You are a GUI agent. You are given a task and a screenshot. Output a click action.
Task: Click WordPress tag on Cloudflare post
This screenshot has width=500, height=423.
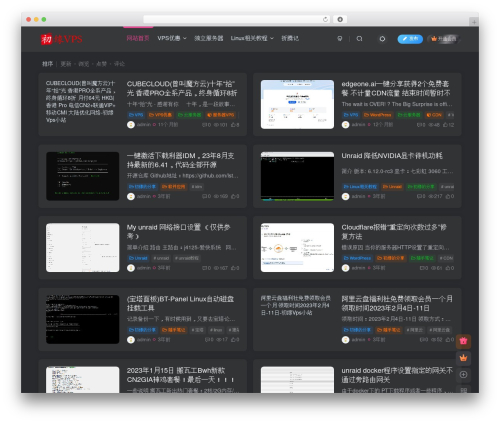[357, 258]
